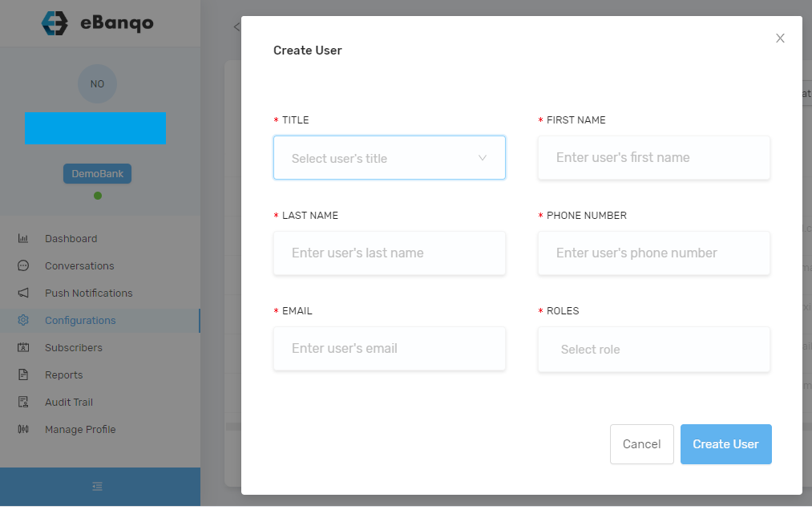Click the Reports document icon
Viewport: 812px width, 510px height.
coord(23,374)
